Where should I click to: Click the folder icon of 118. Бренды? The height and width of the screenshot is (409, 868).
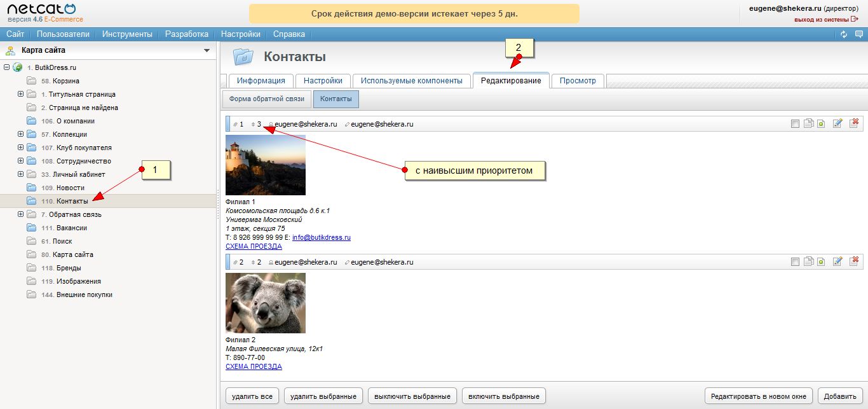pyautogui.click(x=32, y=268)
